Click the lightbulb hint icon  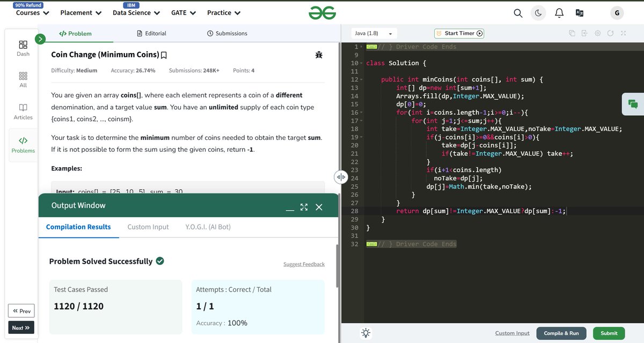click(x=366, y=333)
